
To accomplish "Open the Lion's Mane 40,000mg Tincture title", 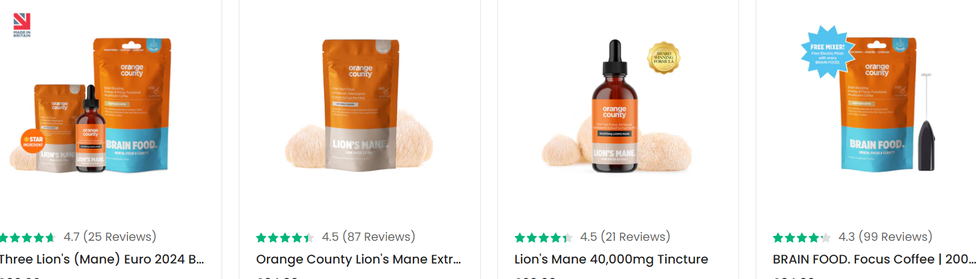I will tap(611, 259).
